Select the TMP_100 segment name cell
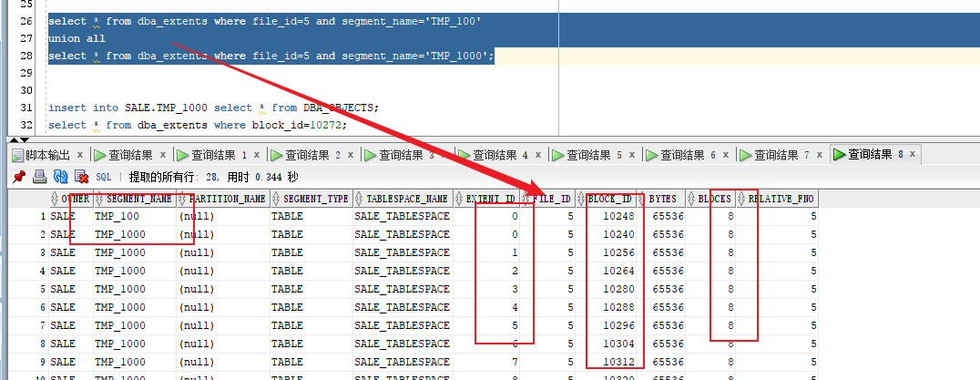 (x=135, y=216)
